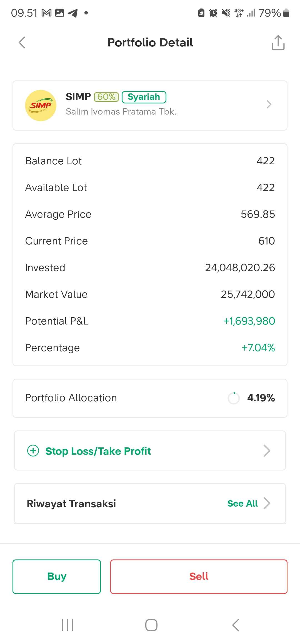Viewport: 300px width, 644px height.
Task: Open Stop Loss/Take Profit chevron
Action: click(x=267, y=451)
